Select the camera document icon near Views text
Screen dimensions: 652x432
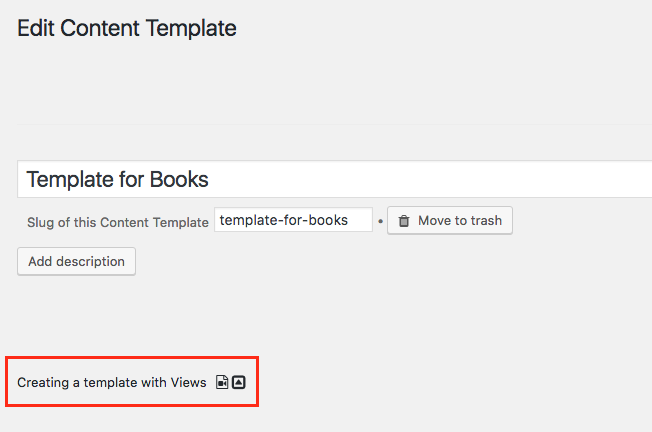(222, 382)
